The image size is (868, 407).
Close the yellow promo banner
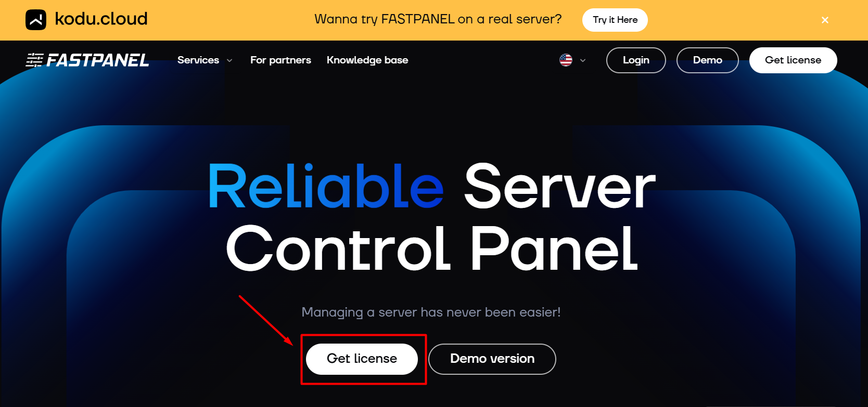click(825, 20)
